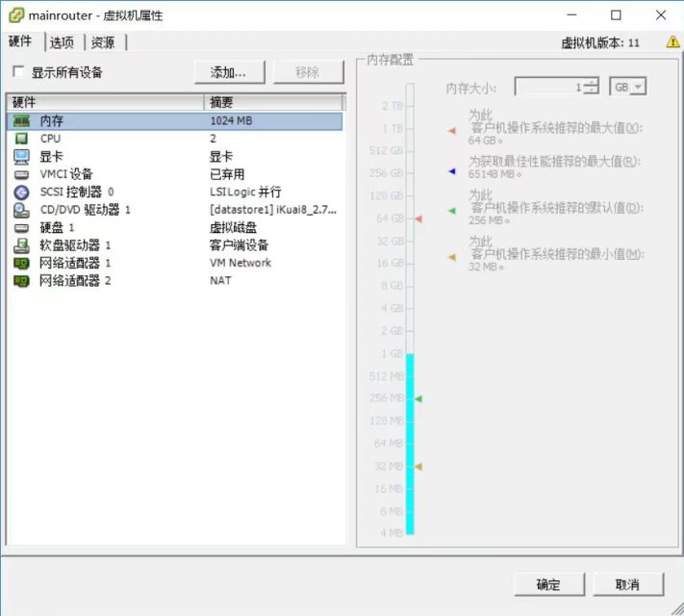Click the VM Network summary value

point(241,263)
